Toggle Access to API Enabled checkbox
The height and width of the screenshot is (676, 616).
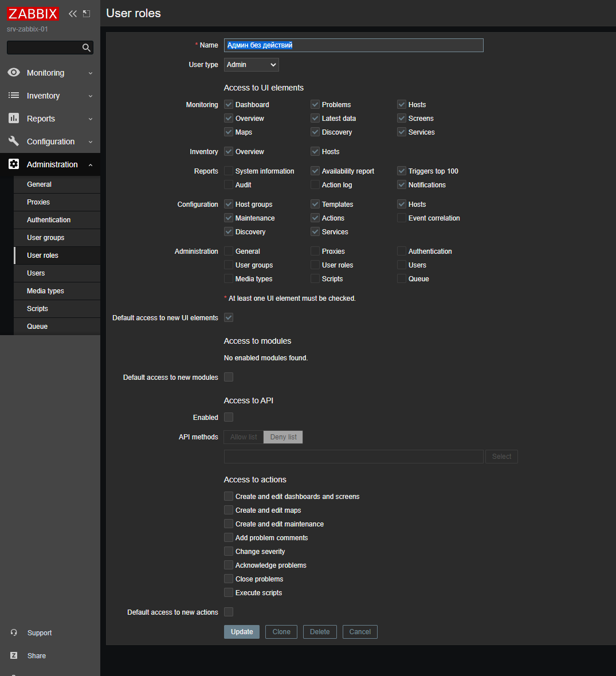coord(229,418)
